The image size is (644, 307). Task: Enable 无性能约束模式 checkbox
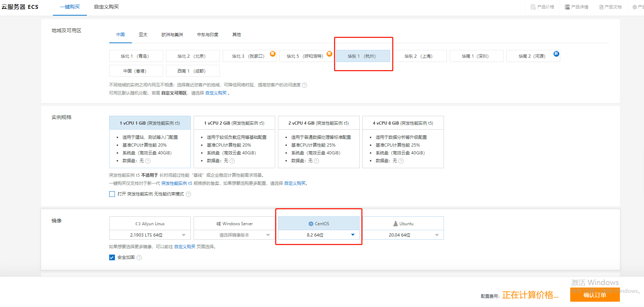click(112, 194)
